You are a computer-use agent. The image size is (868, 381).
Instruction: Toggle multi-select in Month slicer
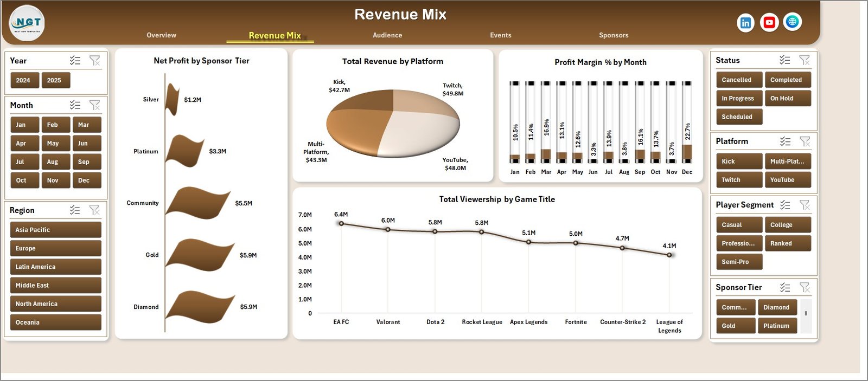point(75,105)
